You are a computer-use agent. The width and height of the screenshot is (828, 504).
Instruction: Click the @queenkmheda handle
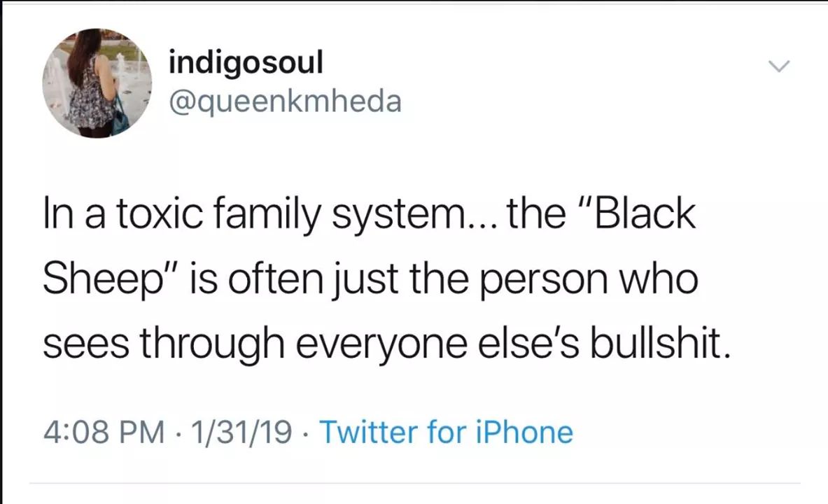pyautogui.click(x=286, y=102)
